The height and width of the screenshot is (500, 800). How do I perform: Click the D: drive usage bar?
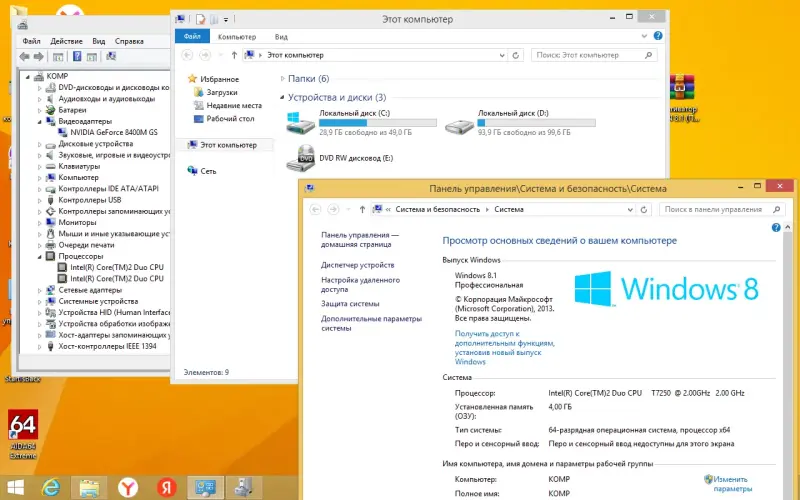click(x=536, y=123)
